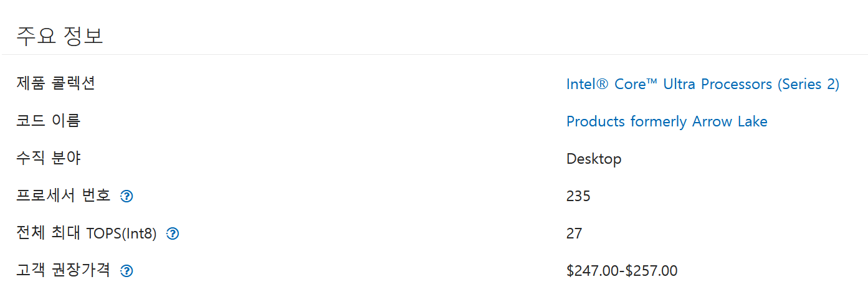Click the upper price $257.00

(x=651, y=271)
